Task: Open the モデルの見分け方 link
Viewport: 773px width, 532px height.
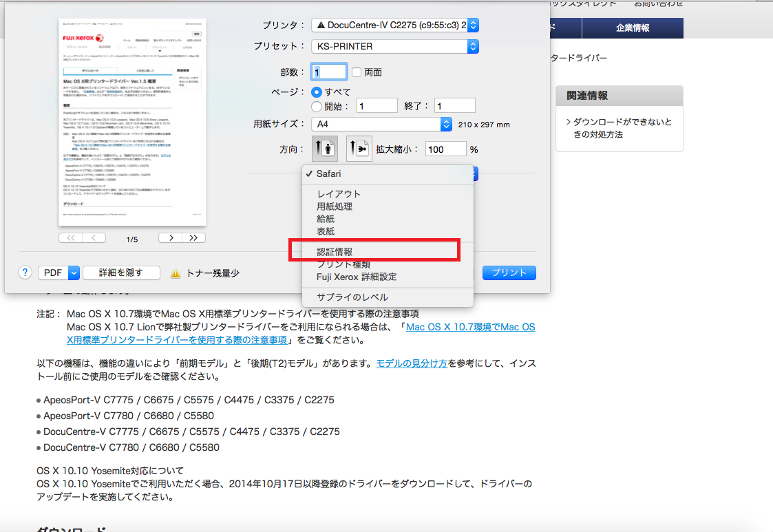Action: (411, 363)
